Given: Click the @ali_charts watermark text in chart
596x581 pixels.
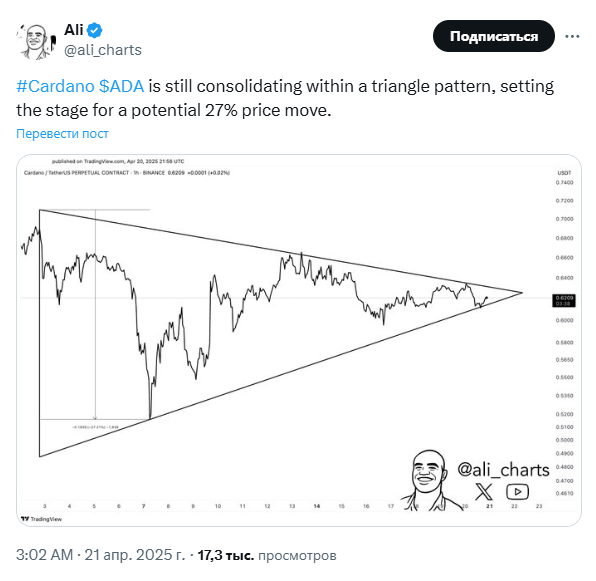Looking at the screenshot, I should pos(503,470).
